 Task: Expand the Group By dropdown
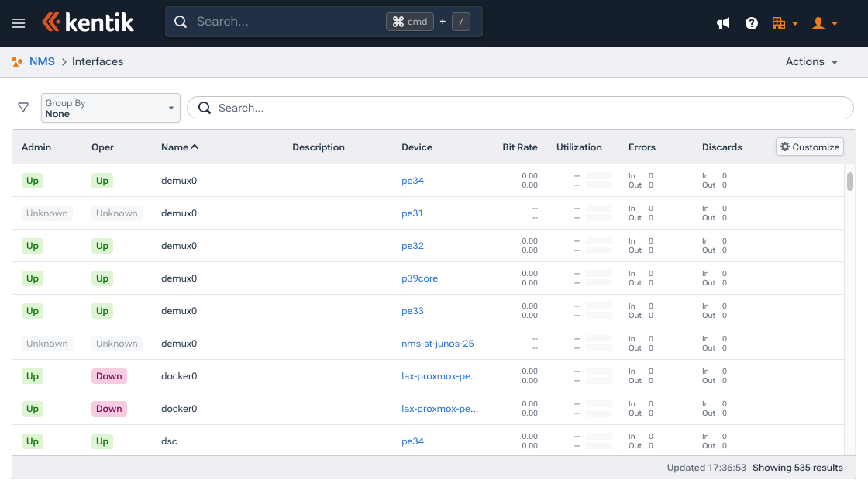[111, 108]
